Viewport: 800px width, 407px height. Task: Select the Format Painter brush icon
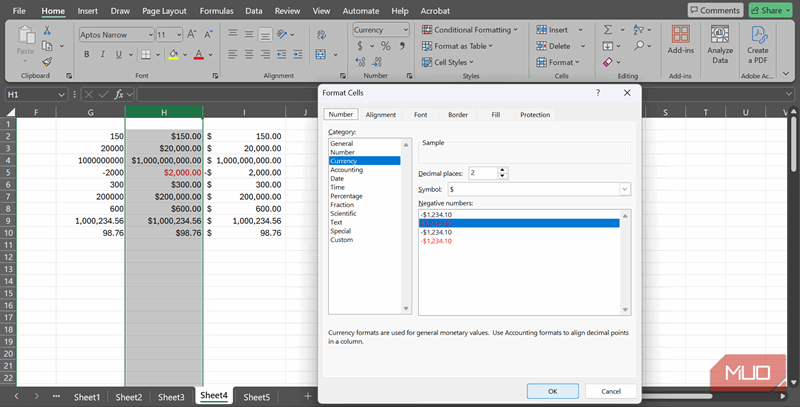point(47,62)
